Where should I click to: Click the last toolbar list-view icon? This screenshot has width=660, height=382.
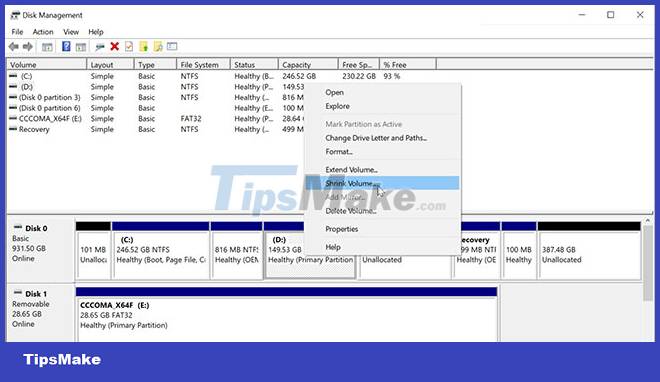pyautogui.click(x=172, y=47)
